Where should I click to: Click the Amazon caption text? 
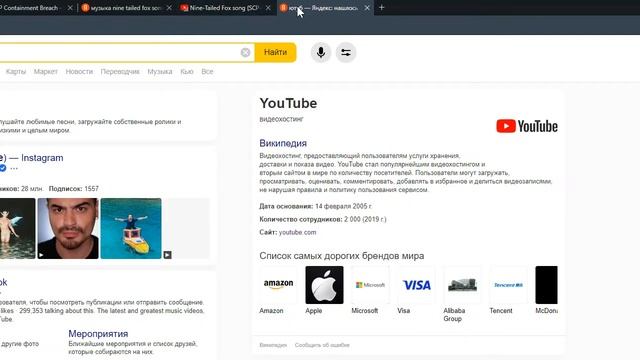tap(271, 311)
